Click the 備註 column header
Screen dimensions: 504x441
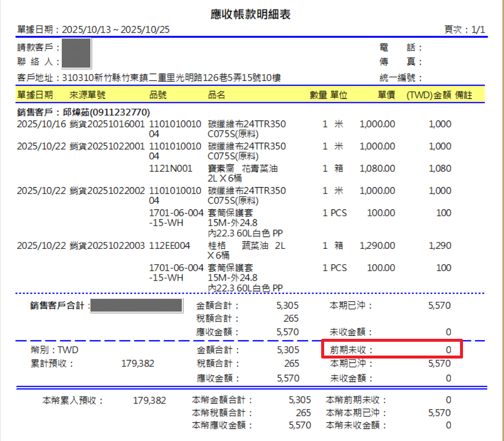coord(463,95)
